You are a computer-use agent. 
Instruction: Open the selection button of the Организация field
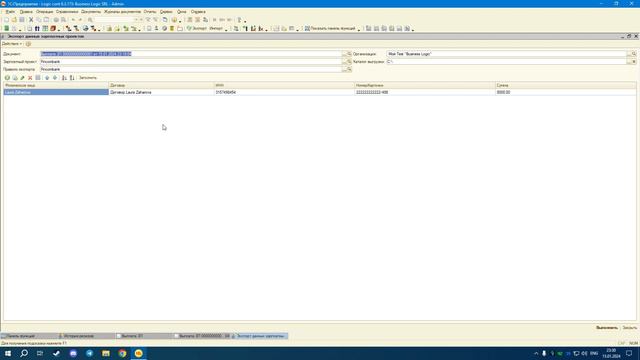[629, 54]
